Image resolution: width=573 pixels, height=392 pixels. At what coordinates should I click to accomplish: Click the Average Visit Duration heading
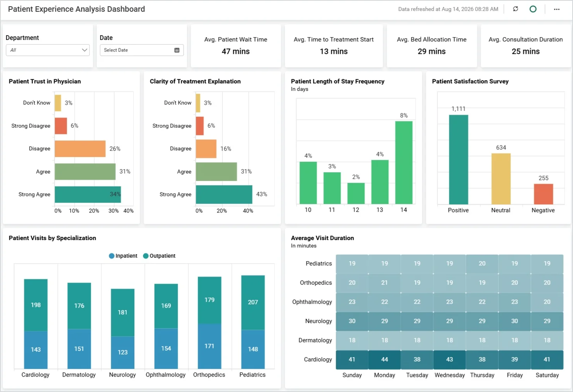pos(323,238)
